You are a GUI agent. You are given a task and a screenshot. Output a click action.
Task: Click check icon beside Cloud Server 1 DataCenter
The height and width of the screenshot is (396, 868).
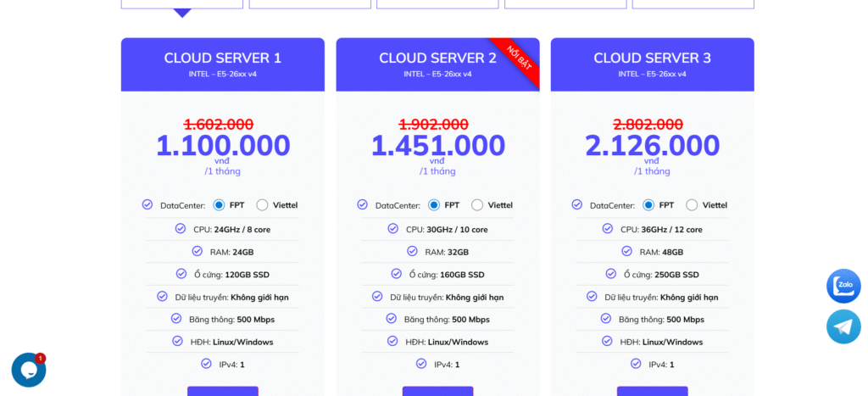coord(147,204)
